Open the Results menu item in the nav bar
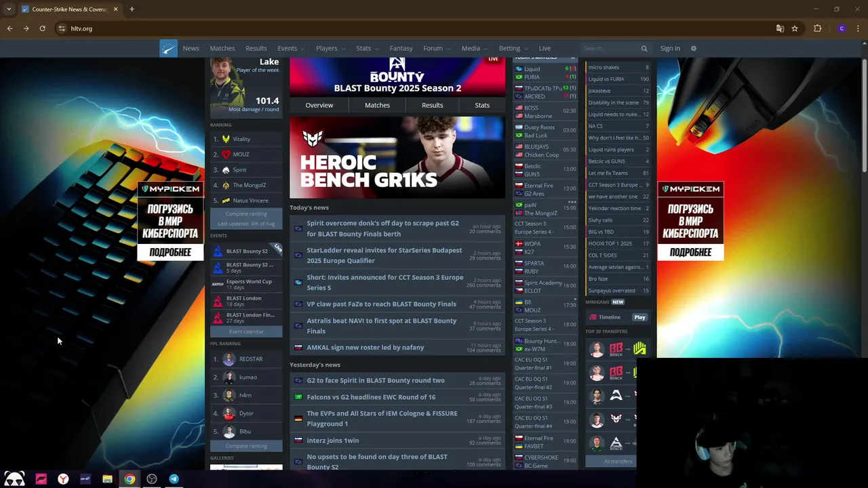This screenshot has width=868, height=488. (256, 48)
